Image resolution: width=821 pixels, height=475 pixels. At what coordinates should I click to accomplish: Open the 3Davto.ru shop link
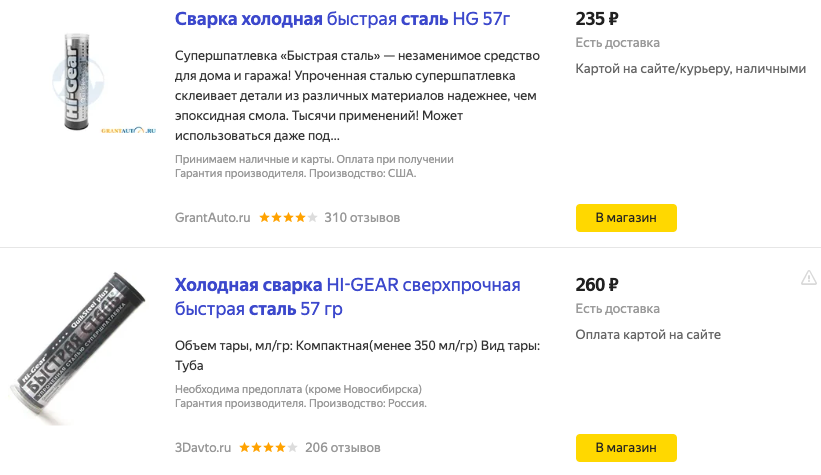point(203,447)
